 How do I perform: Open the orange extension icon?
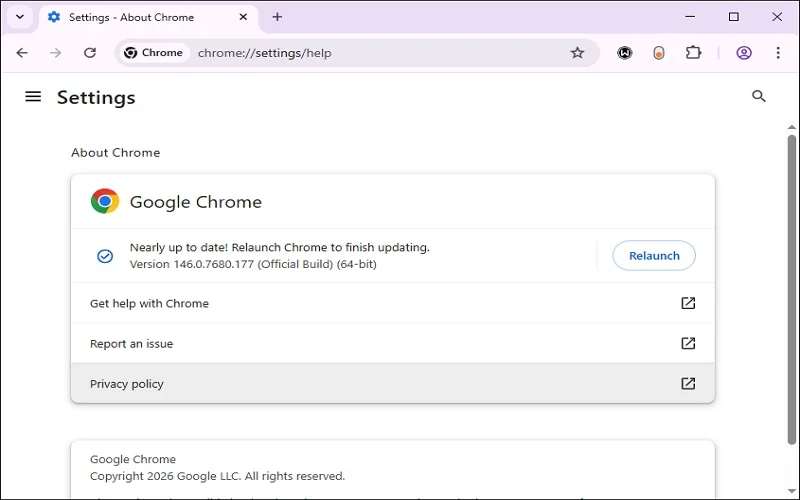pos(659,53)
